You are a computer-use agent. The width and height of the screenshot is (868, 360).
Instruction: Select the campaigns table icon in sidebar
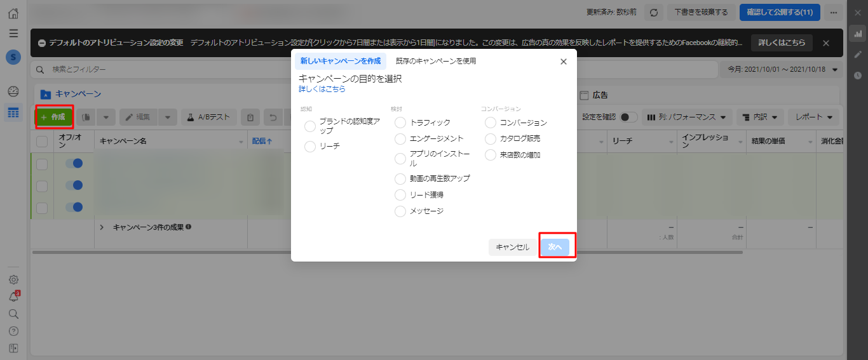[13, 112]
